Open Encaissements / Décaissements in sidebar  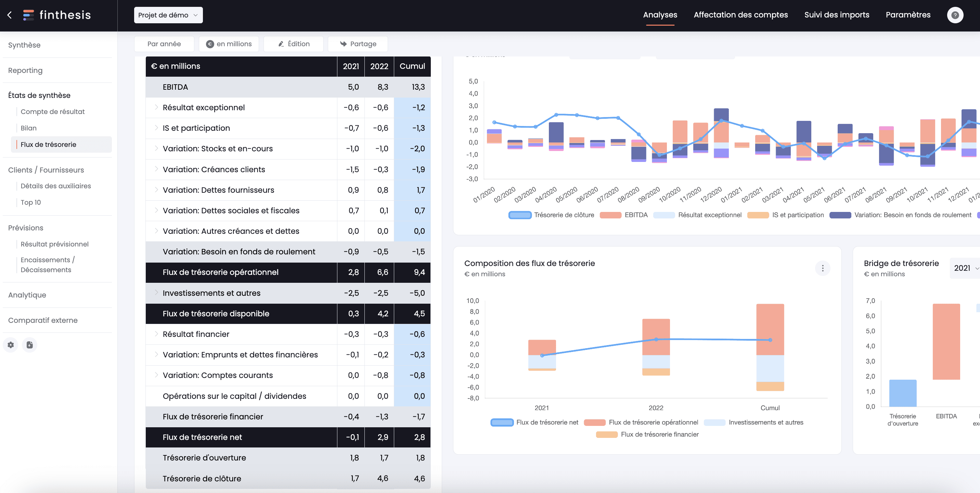48,265
